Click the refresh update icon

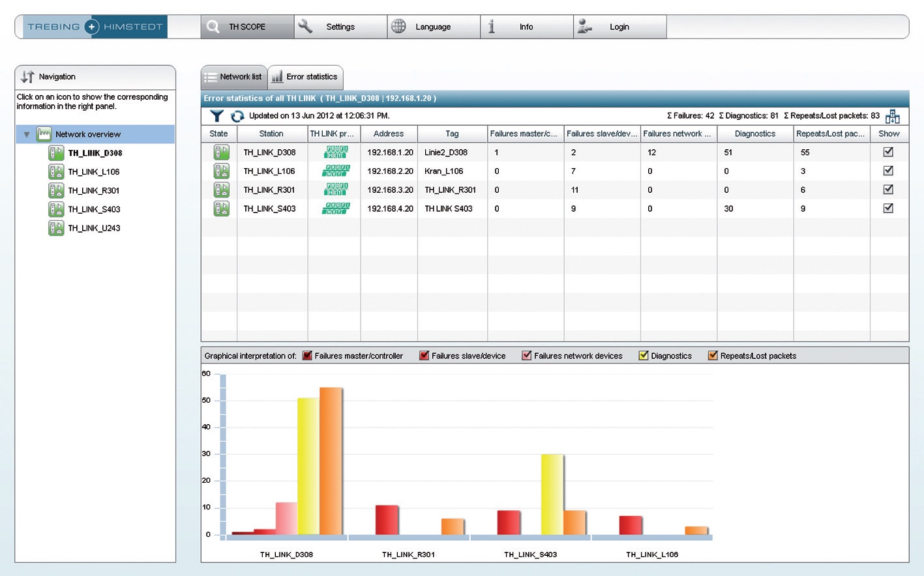click(237, 116)
